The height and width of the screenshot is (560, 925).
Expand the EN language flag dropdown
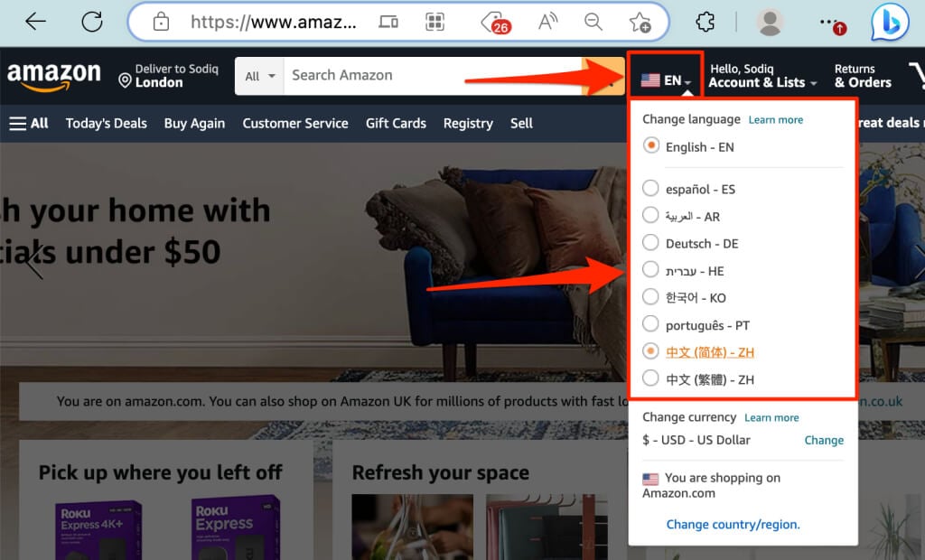pos(666,80)
